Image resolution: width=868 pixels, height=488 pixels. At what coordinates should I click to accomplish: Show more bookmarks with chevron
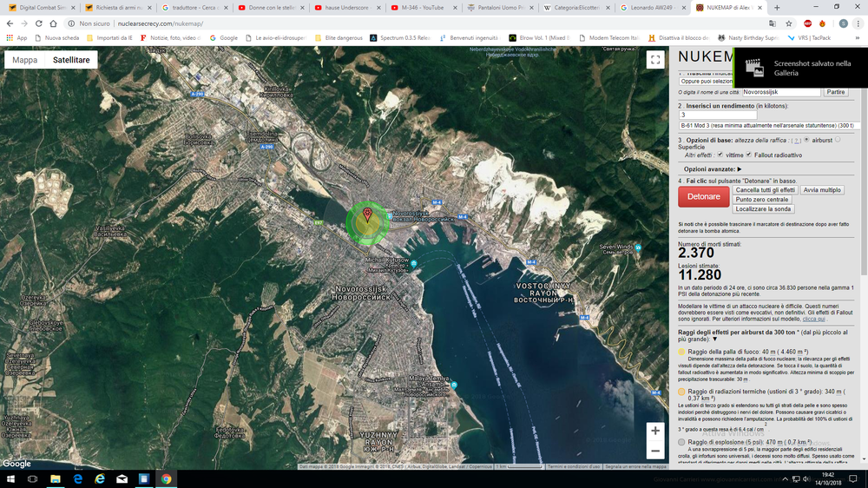pyautogui.click(x=858, y=37)
